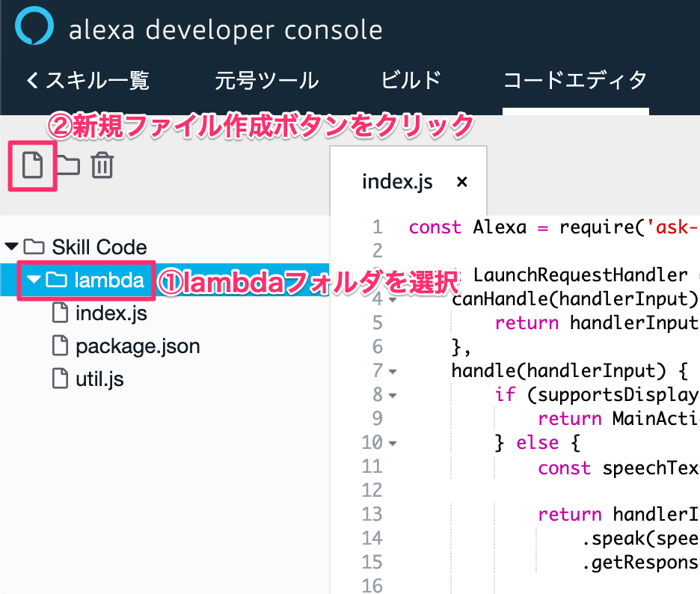The height and width of the screenshot is (594, 700).
Task: Click the package.json file icon
Action: (x=61, y=346)
